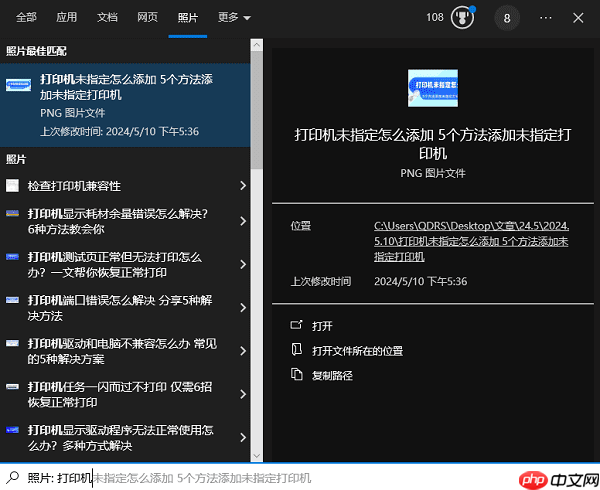The image size is (600, 490).
Task: Click the preview pane file title 打印机未指定怎么添加
Action: [x=433, y=144]
